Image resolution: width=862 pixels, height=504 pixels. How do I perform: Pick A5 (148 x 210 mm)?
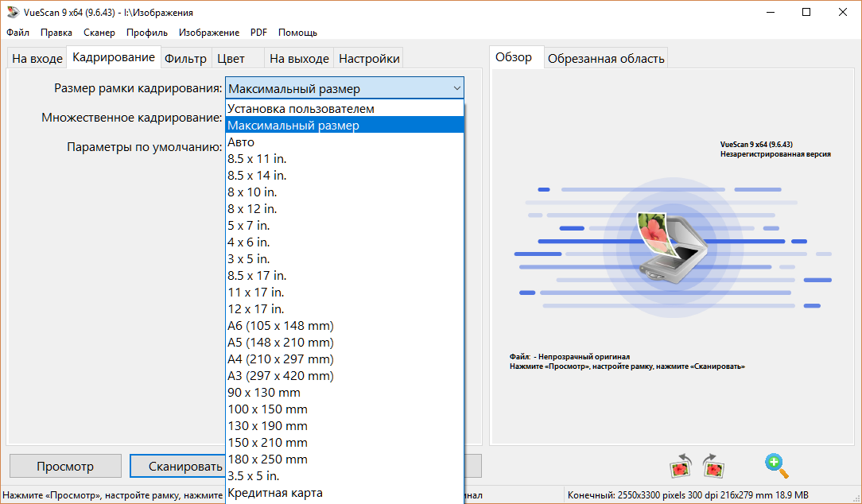coord(344,343)
